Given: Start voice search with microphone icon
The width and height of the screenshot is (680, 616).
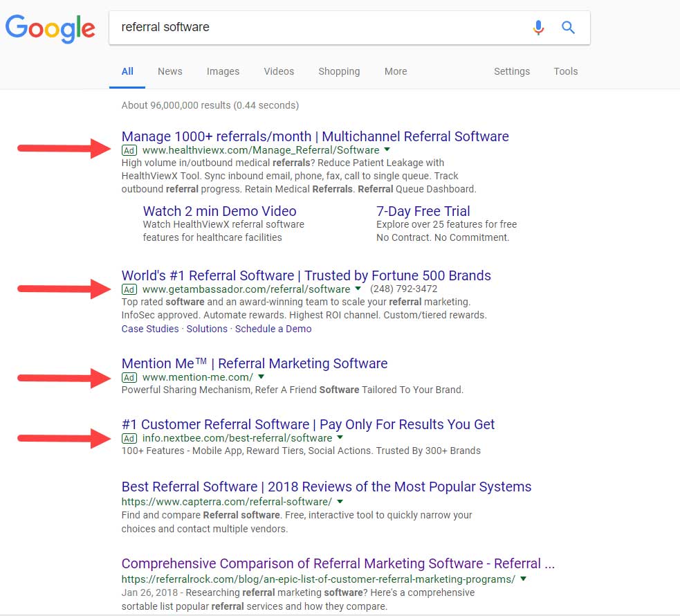Looking at the screenshot, I should [x=538, y=27].
